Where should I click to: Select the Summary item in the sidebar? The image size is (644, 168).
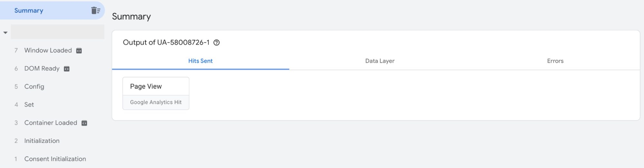tap(29, 10)
